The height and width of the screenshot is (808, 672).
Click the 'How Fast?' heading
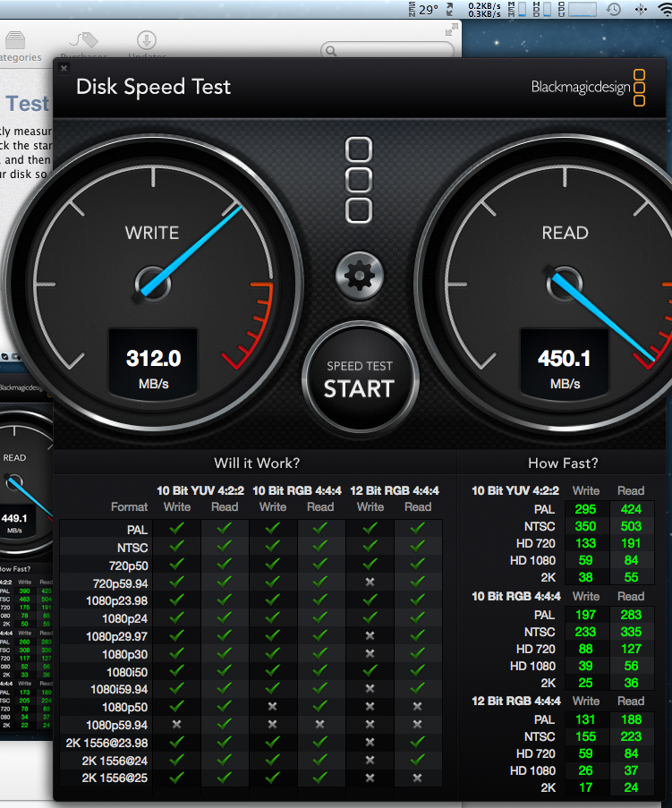[x=563, y=463]
